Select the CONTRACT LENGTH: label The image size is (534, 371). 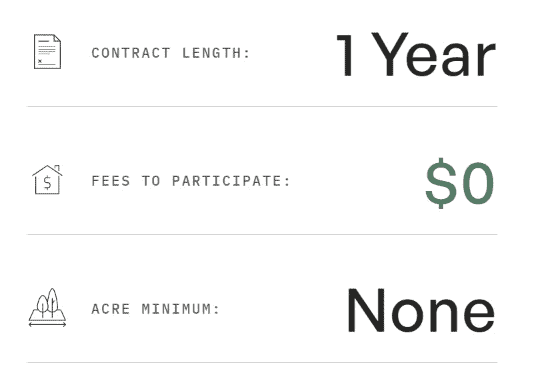171,53
